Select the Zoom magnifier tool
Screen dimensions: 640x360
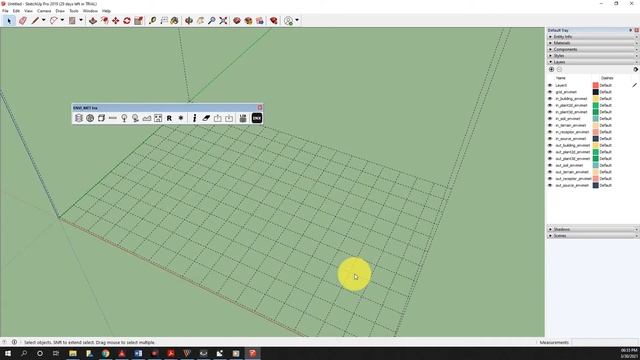211,20
